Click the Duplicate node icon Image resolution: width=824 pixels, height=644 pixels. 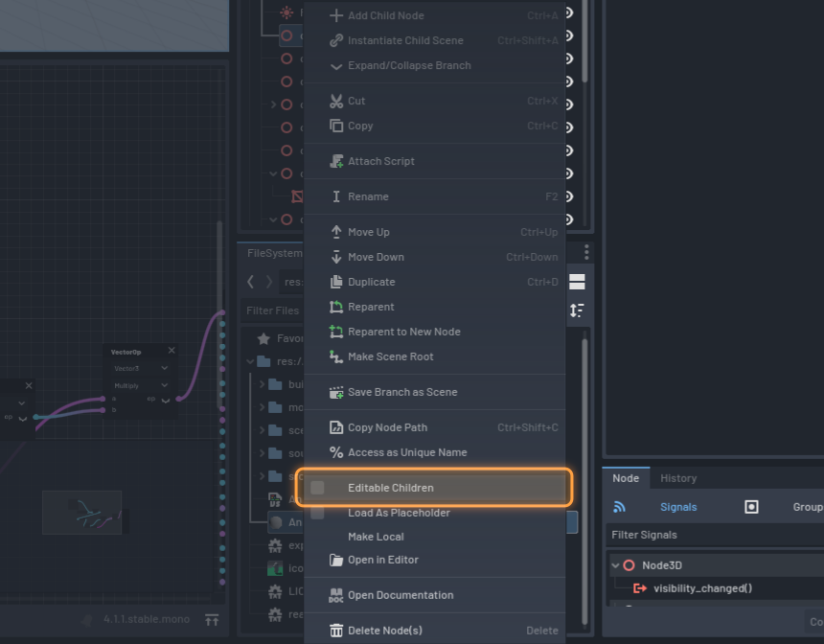tap(336, 282)
